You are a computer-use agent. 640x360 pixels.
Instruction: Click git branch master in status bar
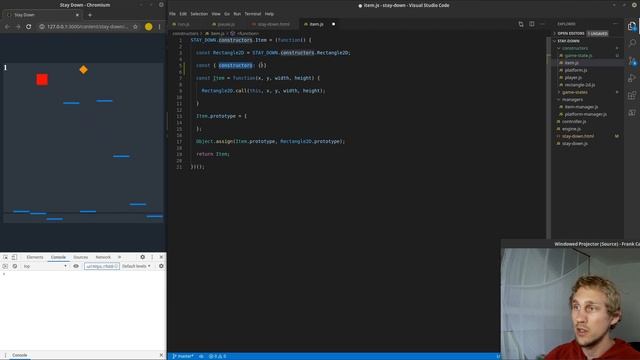click(182, 356)
